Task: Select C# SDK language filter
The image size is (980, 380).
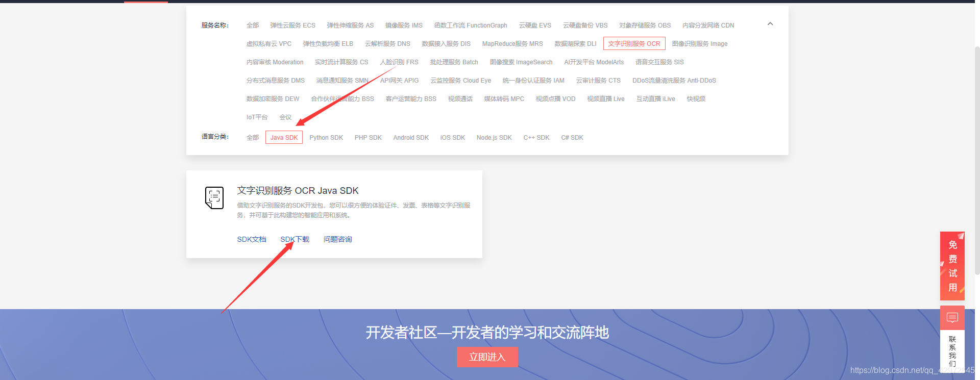Action: [572, 138]
